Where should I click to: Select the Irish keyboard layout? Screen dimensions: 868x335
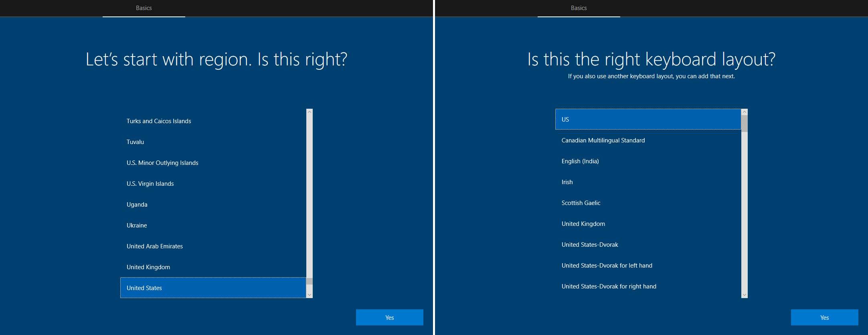(x=648, y=182)
